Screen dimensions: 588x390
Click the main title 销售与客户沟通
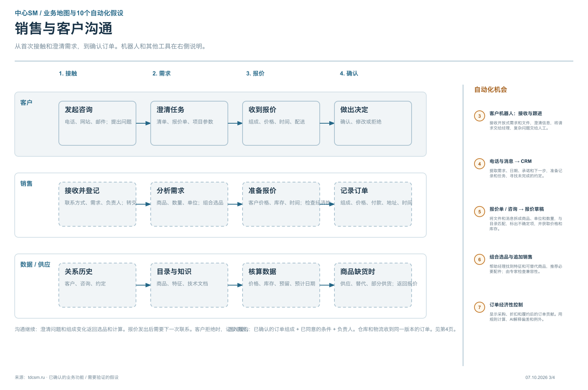click(64, 29)
